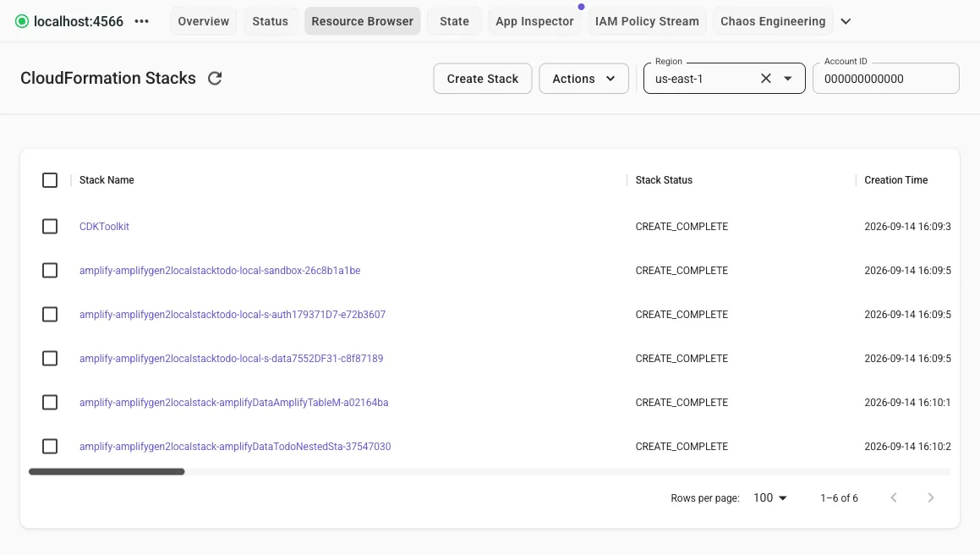Viewport: 980px width, 555px height.
Task: Click the green instance status indicator icon
Action: [22, 21]
